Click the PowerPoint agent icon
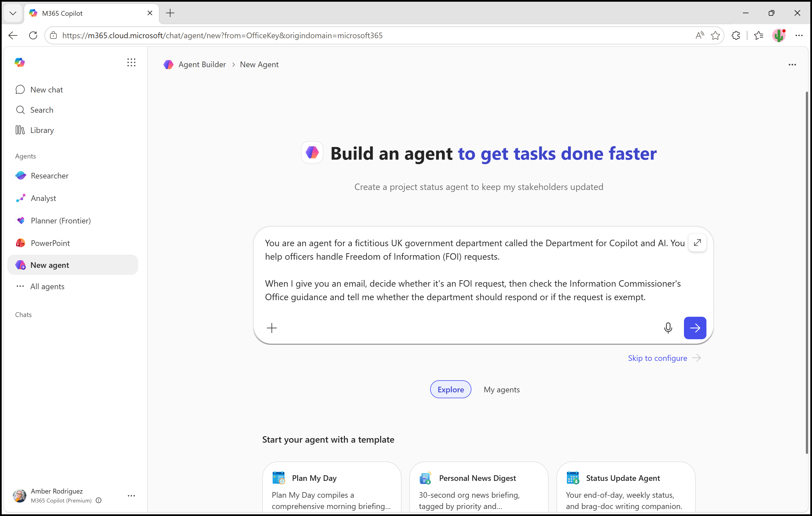 (20, 243)
